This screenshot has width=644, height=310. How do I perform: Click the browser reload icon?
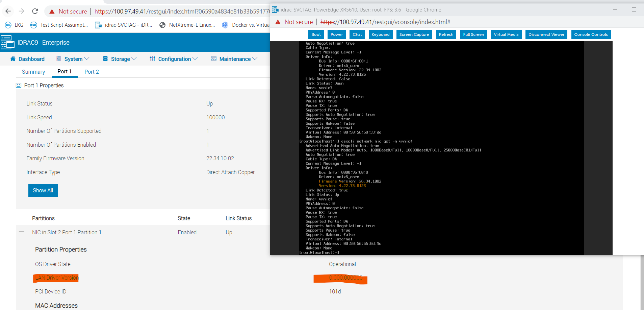click(35, 11)
